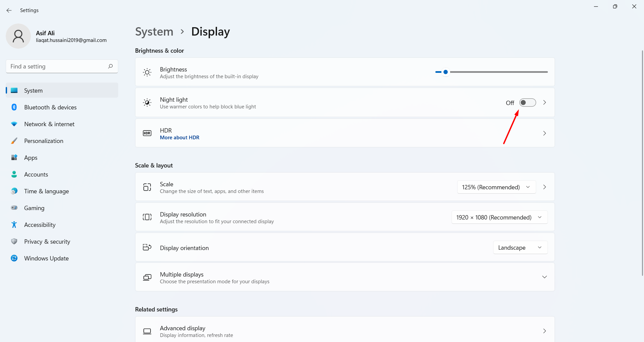Click the back arrow in Settings header

9,10
